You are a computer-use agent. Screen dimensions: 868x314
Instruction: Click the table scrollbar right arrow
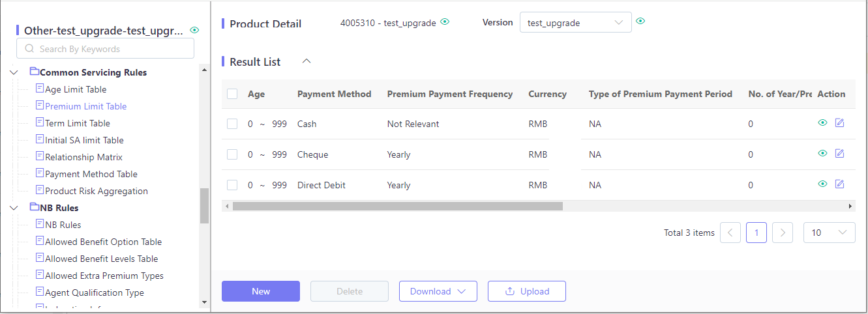coord(850,206)
